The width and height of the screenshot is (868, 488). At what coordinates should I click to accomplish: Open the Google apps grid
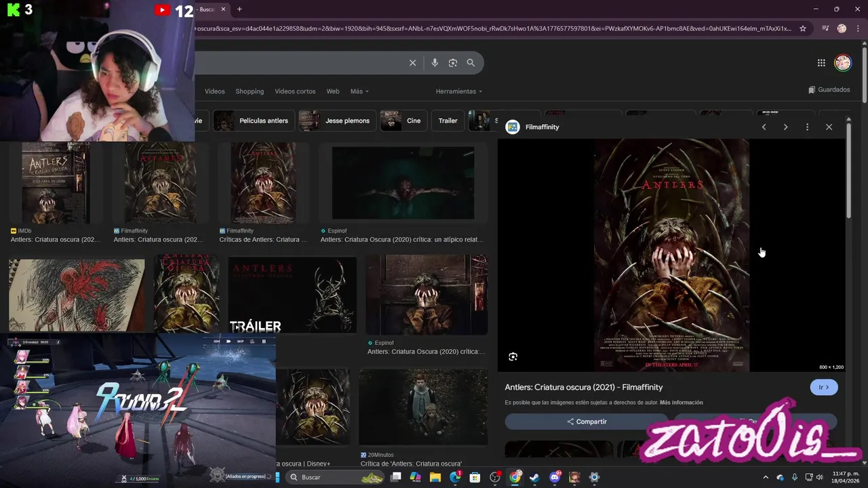(821, 63)
